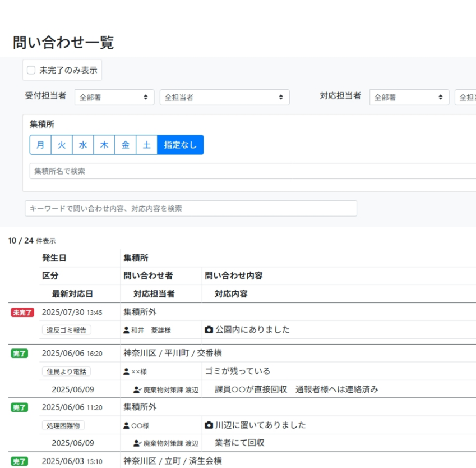Select the 水 weekday filter

point(83,145)
